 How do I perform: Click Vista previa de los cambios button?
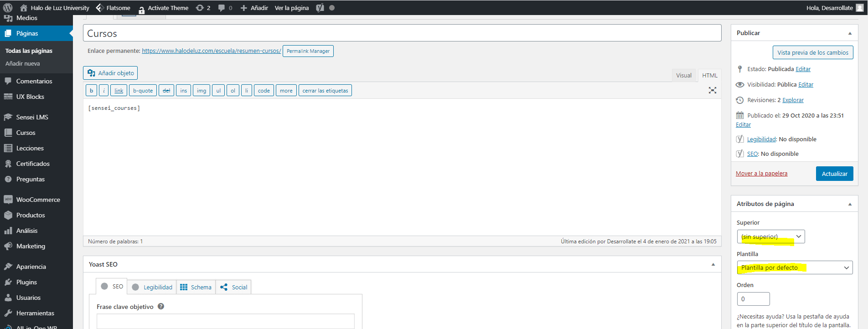point(813,52)
